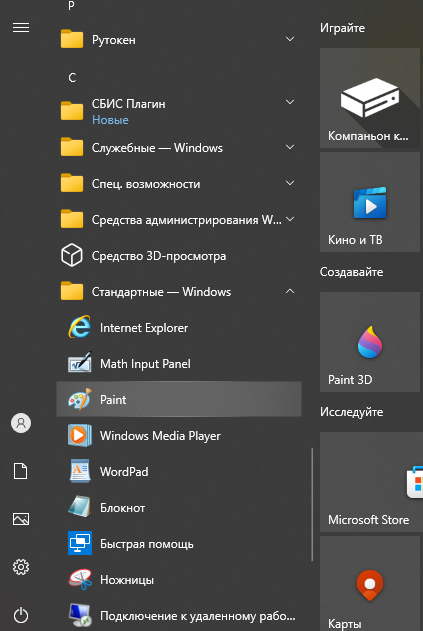Click the Создавайте group heading
This screenshot has width=423, height=631.
(351, 272)
